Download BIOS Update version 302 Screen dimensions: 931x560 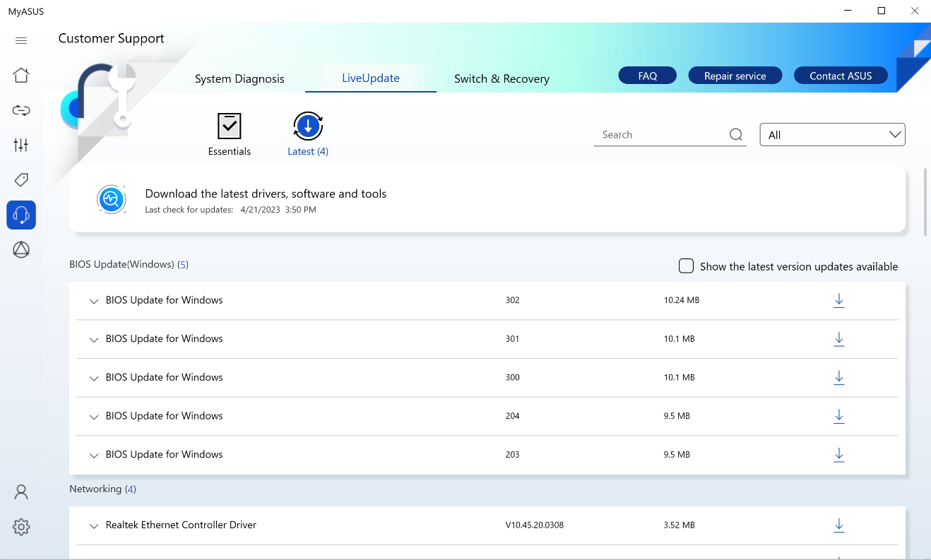pyautogui.click(x=839, y=301)
